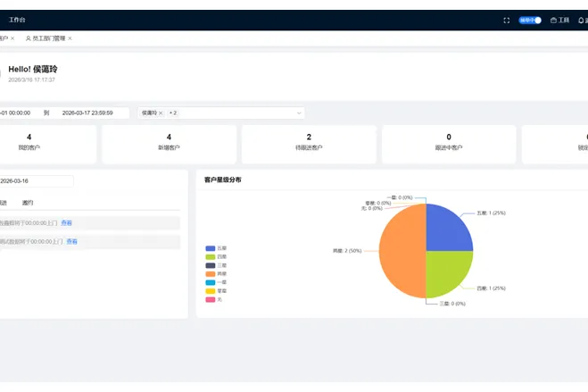The height and width of the screenshot is (392, 588).
Task: Close the tab ending in 户
Action: click(12, 38)
